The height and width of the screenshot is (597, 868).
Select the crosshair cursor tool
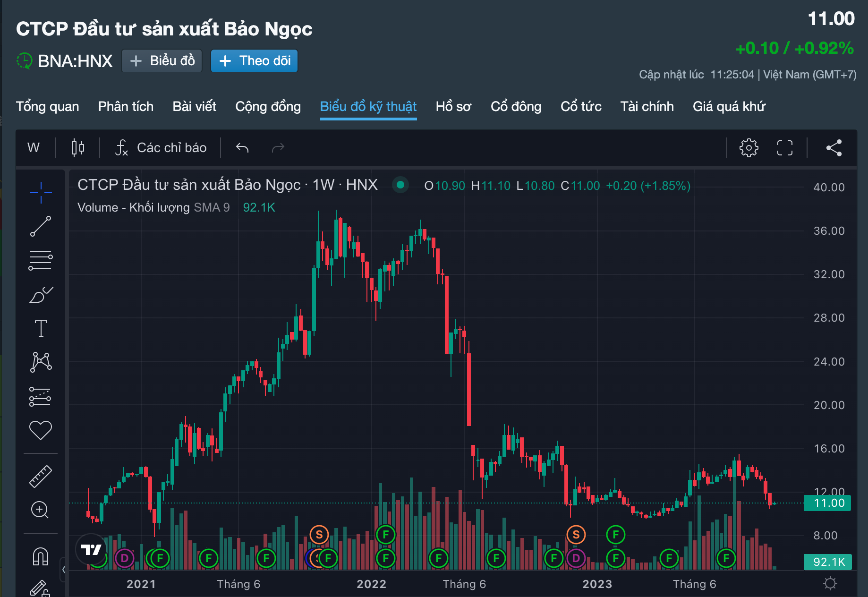click(x=41, y=193)
